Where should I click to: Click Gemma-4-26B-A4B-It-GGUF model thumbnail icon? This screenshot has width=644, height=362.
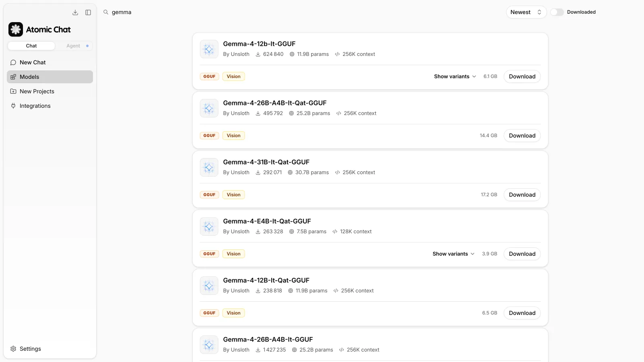209,345
